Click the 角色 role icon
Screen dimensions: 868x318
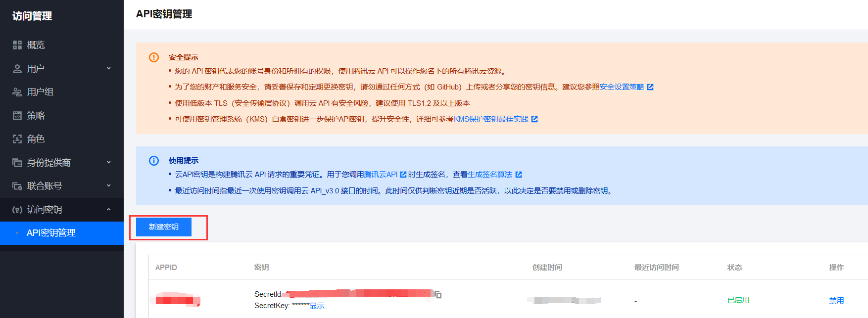pyautogui.click(x=17, y=139)
